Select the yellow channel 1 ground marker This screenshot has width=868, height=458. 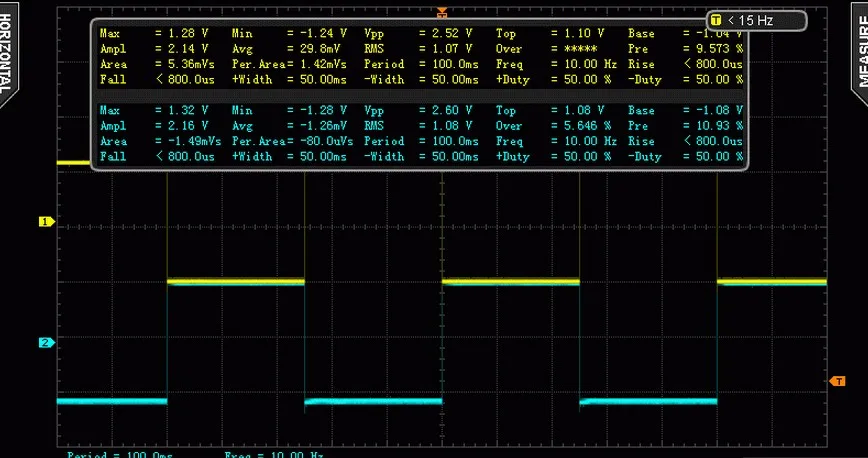[x=46, y=222]
